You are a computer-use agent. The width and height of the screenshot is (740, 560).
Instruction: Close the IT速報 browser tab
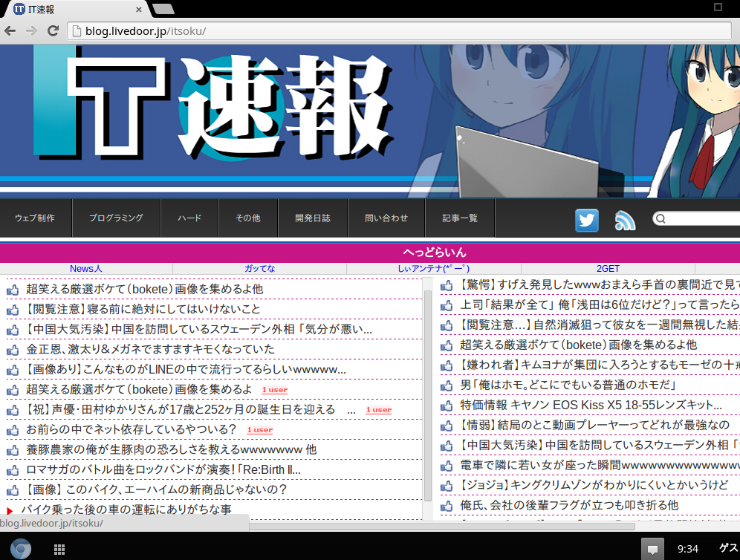coord(139,10)
